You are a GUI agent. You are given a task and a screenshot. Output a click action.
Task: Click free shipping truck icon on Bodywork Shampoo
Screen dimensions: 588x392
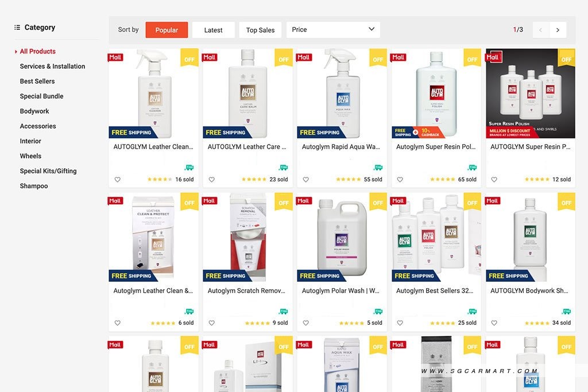pos(567,311)
